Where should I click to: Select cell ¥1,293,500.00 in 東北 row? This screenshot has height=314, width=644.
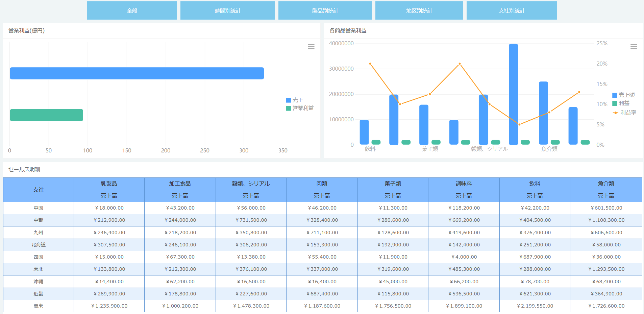606,269
